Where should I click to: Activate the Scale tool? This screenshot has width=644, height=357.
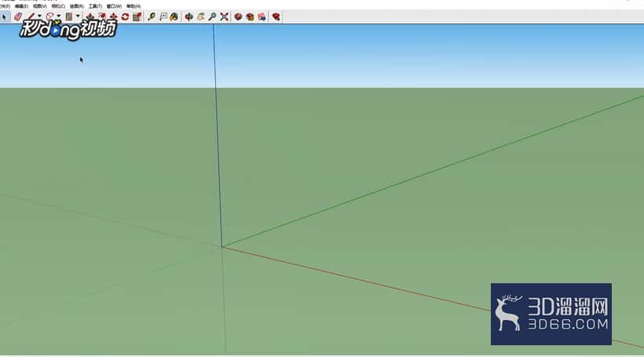pos(137,16)
